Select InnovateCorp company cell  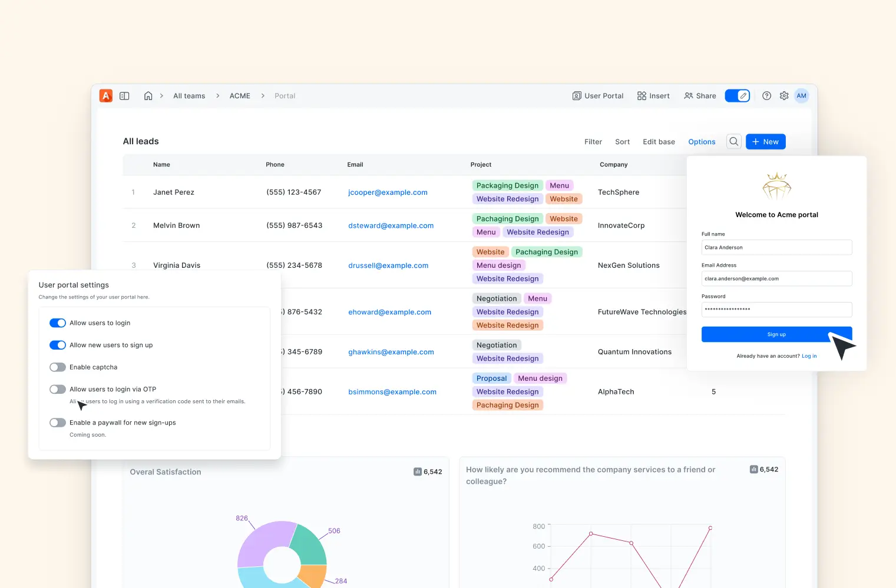621,225
